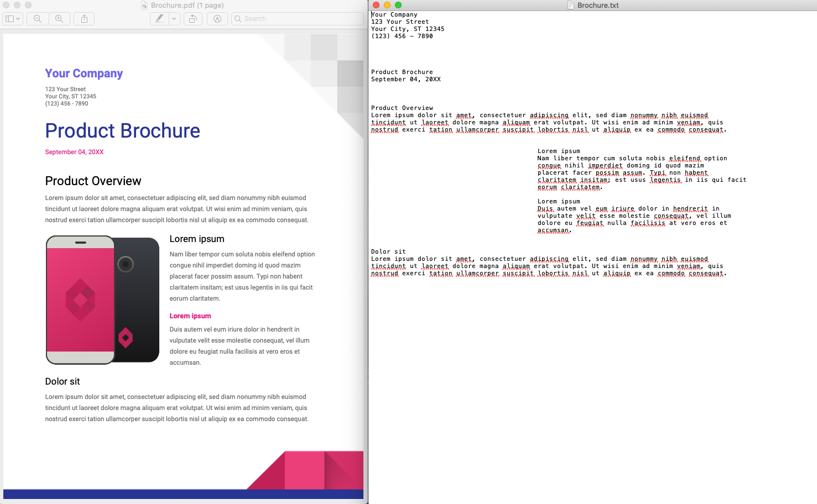Click the 'Your Company' heading in the PDF

click(x=84, y=73)
